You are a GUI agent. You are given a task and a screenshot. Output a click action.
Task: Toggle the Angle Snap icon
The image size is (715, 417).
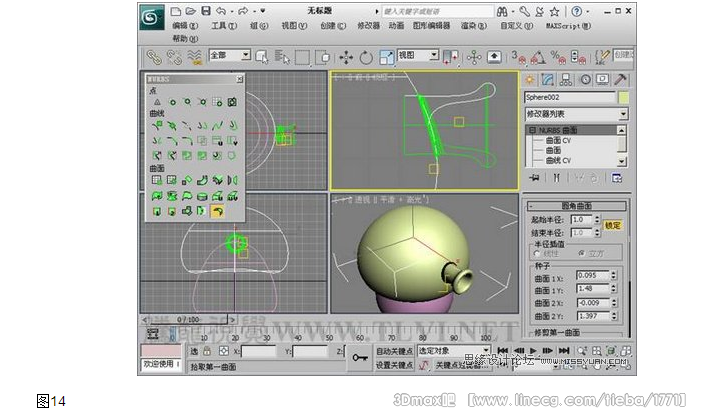coord(538,57)
